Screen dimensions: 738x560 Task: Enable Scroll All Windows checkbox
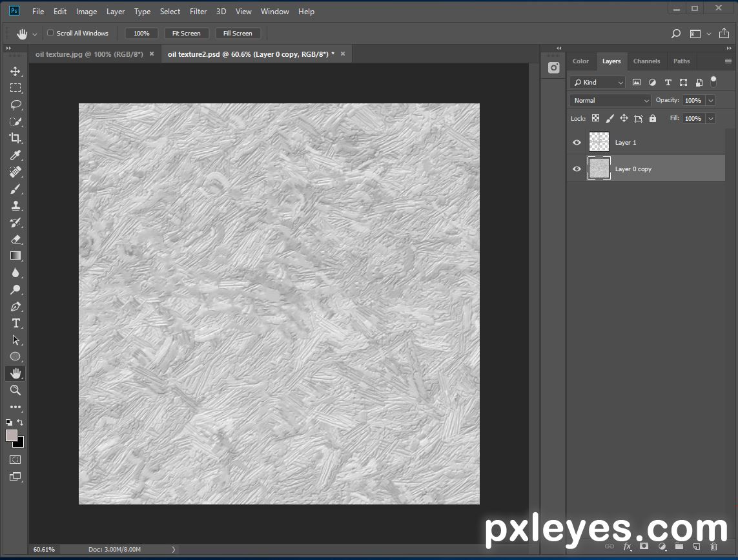[x=50, y=33]
